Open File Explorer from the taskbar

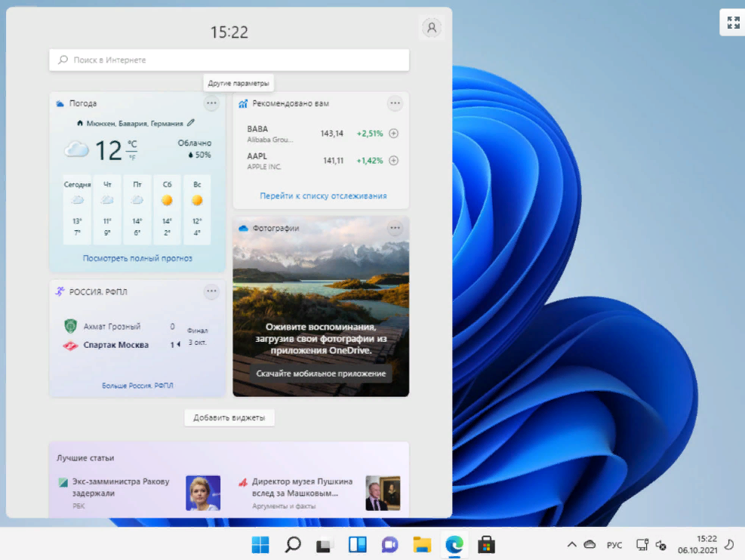tap(422, 544)
